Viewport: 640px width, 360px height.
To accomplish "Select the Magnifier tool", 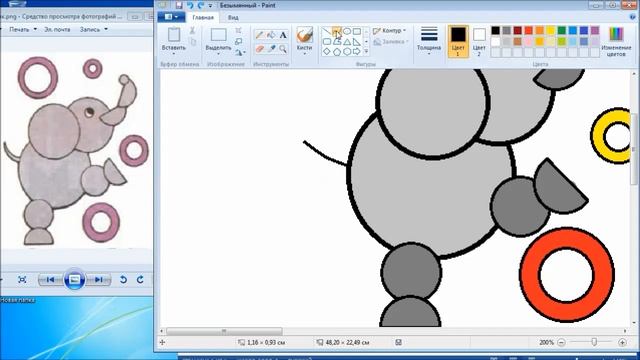I will coord(283,49).
